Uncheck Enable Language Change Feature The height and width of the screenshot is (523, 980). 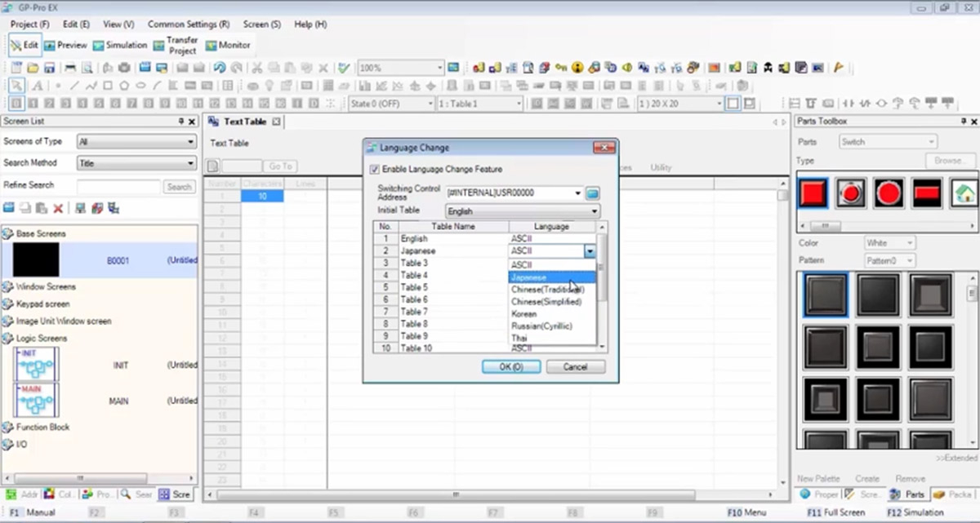pyautogui.click(x=375, y=170)
